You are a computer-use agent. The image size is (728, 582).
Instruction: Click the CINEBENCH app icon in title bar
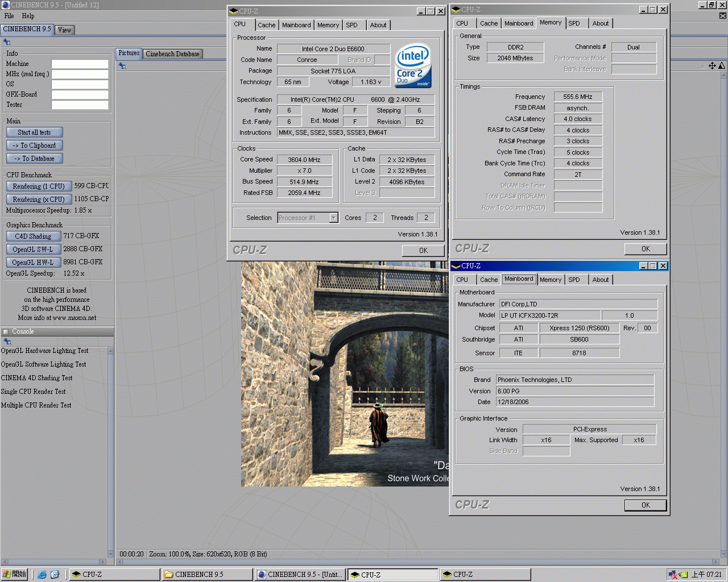(5, 5)
